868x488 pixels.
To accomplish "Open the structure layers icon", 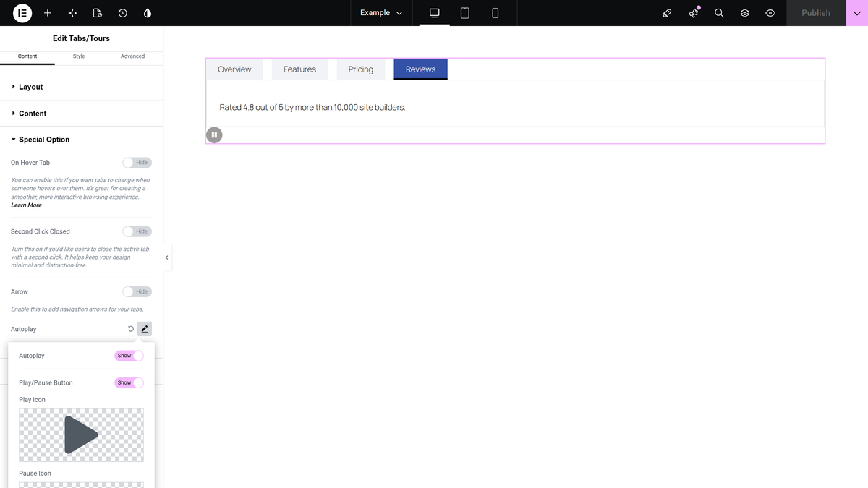I will pos(744,13).
